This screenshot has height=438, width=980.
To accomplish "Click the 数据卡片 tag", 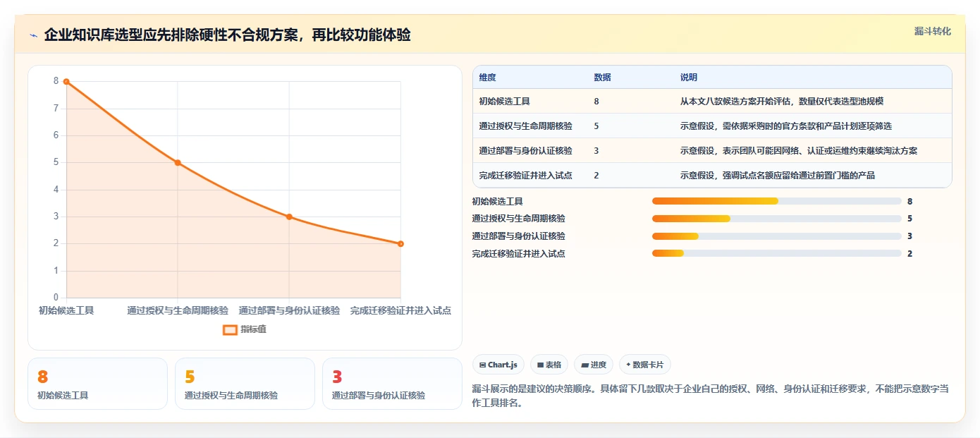I will tap(645, 365).
